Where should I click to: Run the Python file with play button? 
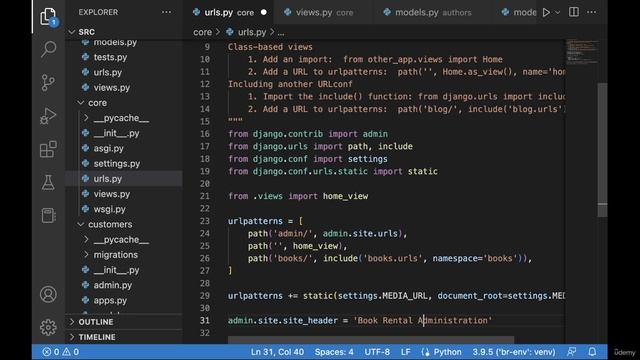tap(546, 12)
